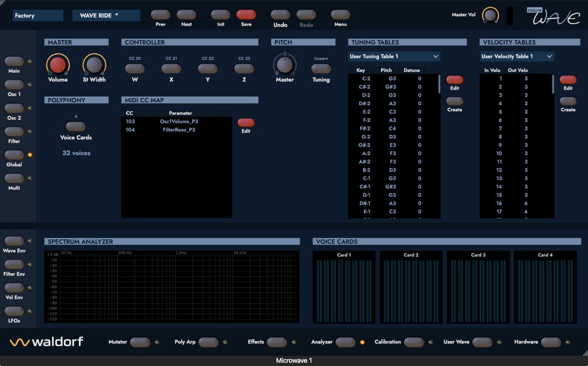Toggle the Calibration panel
Image resolution: width=588 pixels, height=366 pixels.
tap(414, 342)
